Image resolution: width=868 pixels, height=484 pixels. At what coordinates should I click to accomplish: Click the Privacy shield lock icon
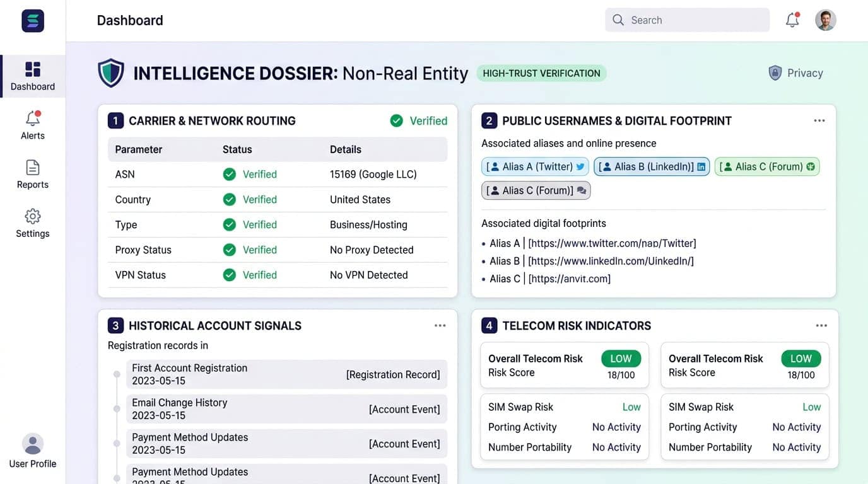point(775,73)
